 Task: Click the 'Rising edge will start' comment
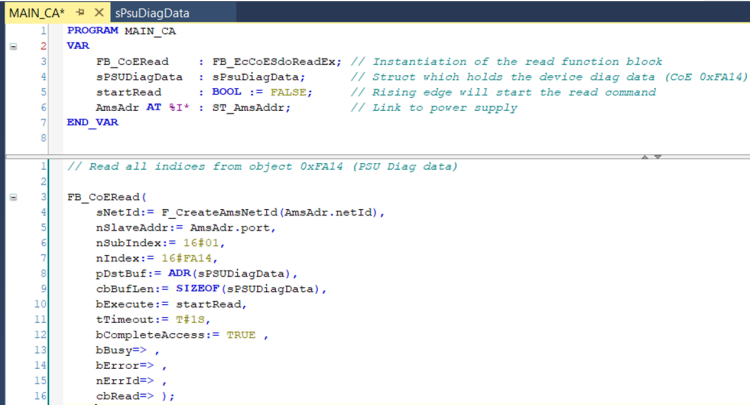point(503,92)
